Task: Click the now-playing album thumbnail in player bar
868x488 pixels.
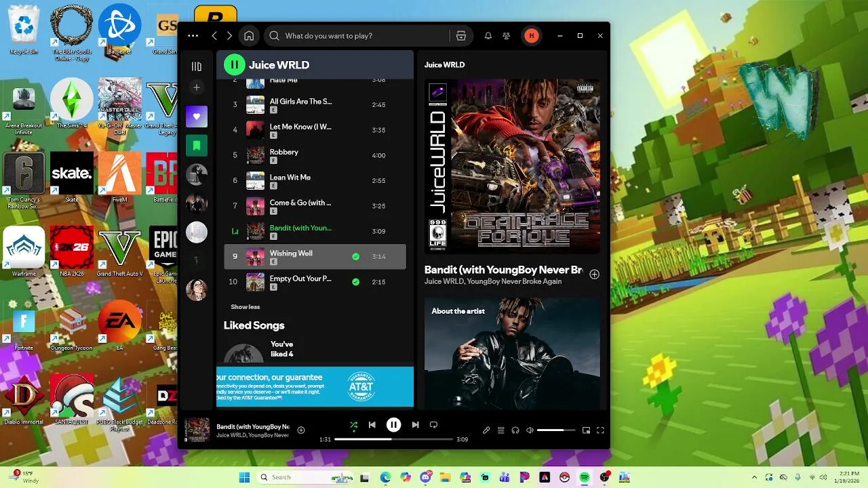Action: point(197,430)
